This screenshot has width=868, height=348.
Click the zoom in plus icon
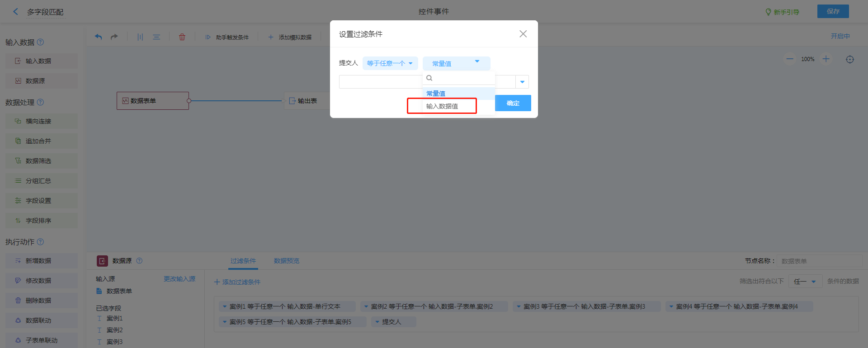[x=826, y=59]
